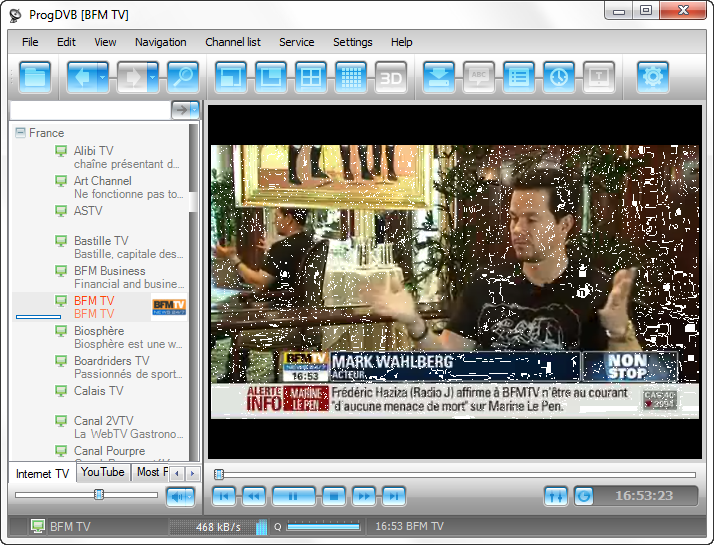
Task: Click the Q quality level bar
Action: (323, 527)
